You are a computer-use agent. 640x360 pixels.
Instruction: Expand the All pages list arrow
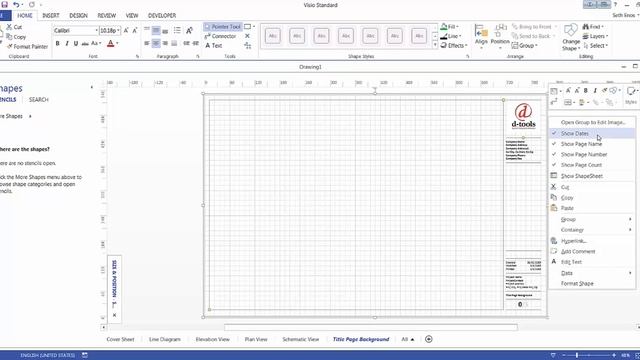point(412,339)
